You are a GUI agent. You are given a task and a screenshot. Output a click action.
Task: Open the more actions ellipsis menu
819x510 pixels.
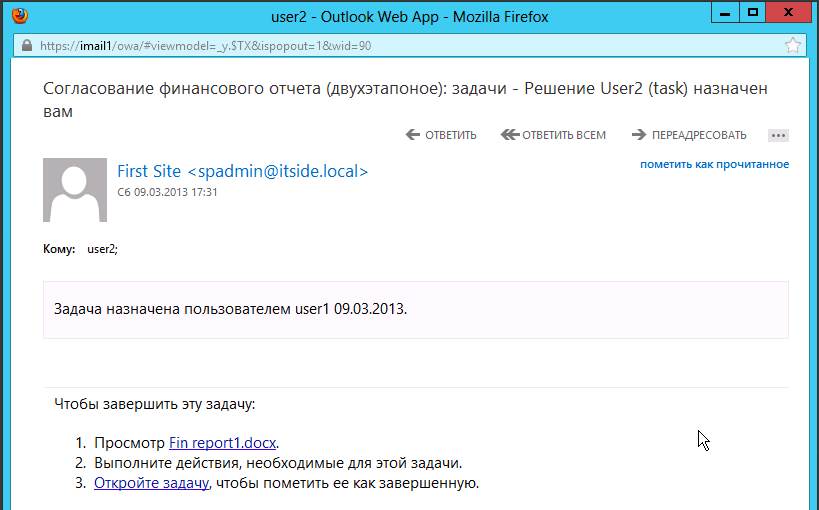coord(779,135)
